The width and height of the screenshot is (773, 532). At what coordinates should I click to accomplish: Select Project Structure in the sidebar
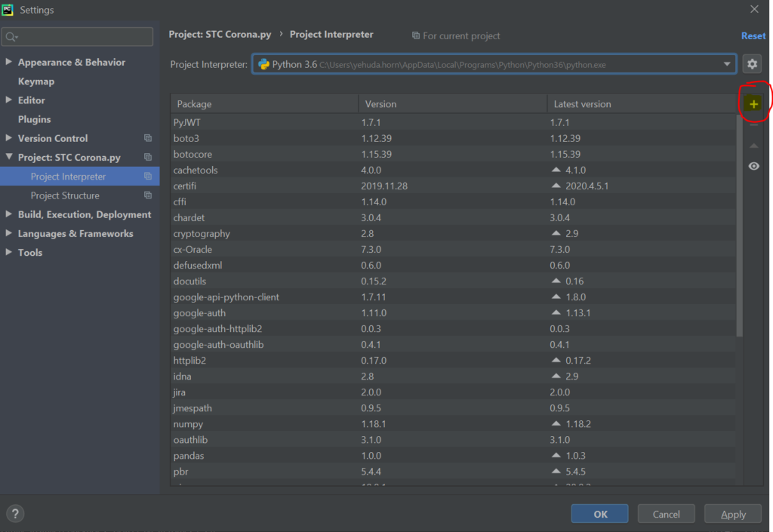coord(65,195)
